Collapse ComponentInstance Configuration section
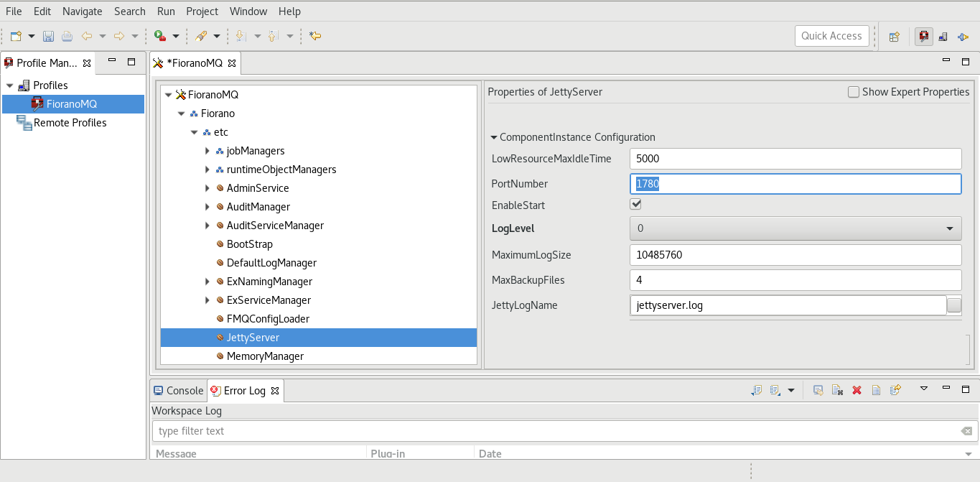Image resolution: width=980 pixels, height=482 pixels. click(494, 137)
